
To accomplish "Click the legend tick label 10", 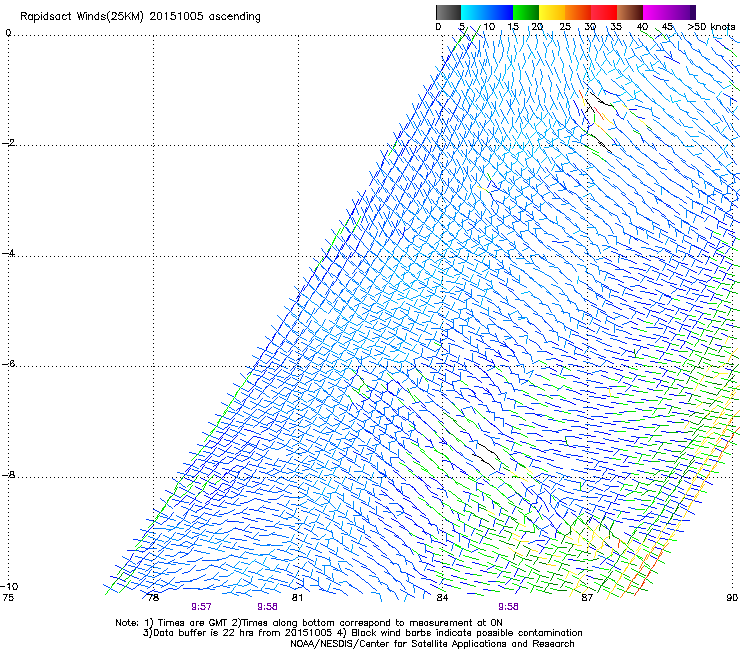I will coord(489,27).
